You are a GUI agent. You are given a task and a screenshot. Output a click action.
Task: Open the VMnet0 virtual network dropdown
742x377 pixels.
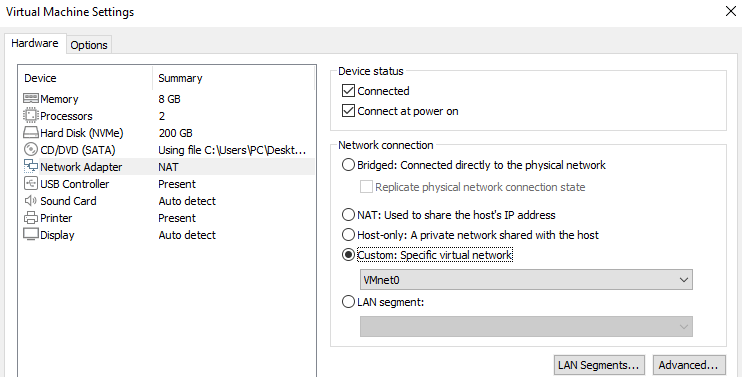(526, 280)
